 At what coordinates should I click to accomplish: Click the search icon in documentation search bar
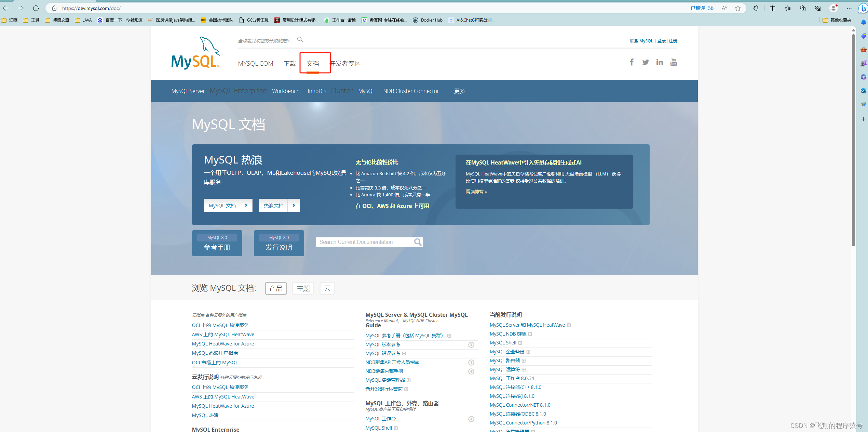pos(420,243)
